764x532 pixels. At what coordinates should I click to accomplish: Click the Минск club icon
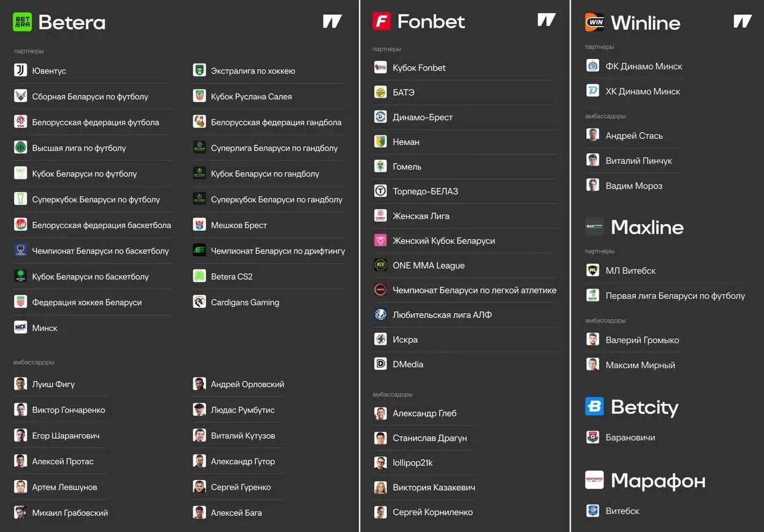pyautogui.click(x=21, y=327)
